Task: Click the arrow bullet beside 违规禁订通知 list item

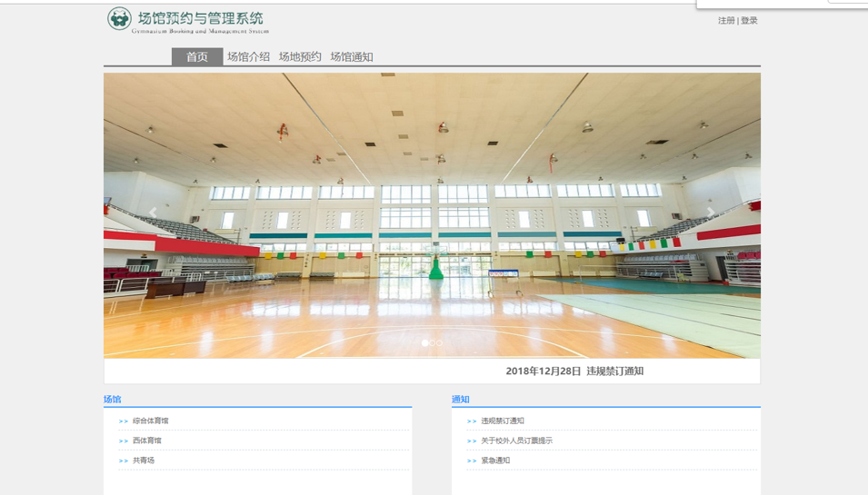Action: pos(472,421)
